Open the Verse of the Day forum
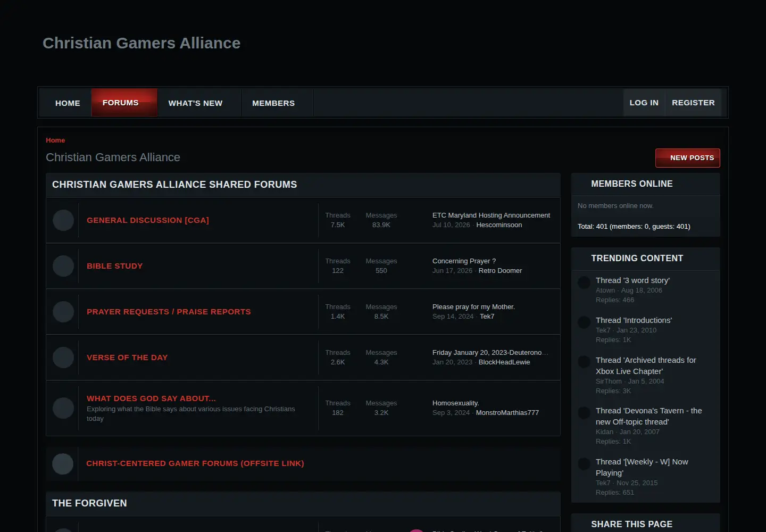The width and height of the screenshot is (766, 532). coord(127,358)
